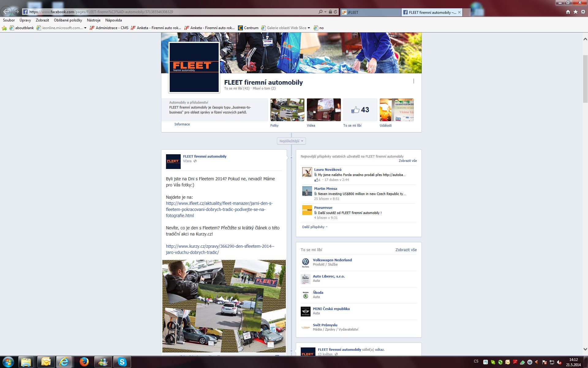Screen dimensions: 588x368
Task: Open the Nápověda menu
Action: point(114,20)
